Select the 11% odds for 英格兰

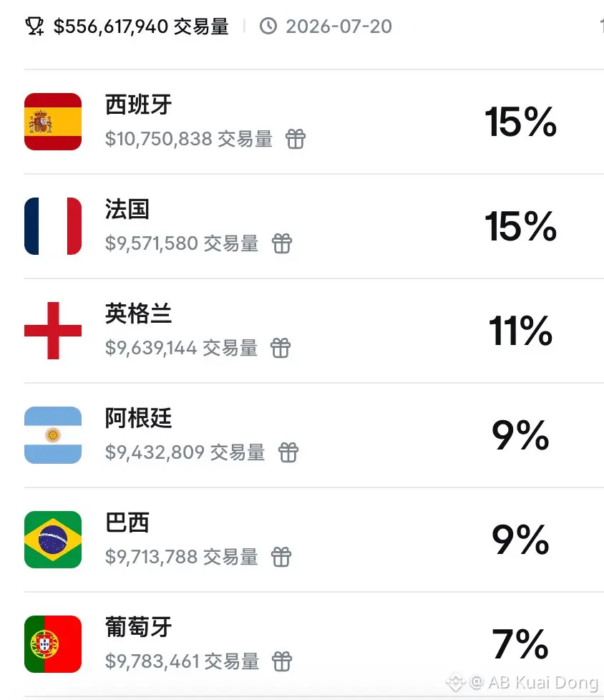(x=520, y=331)
